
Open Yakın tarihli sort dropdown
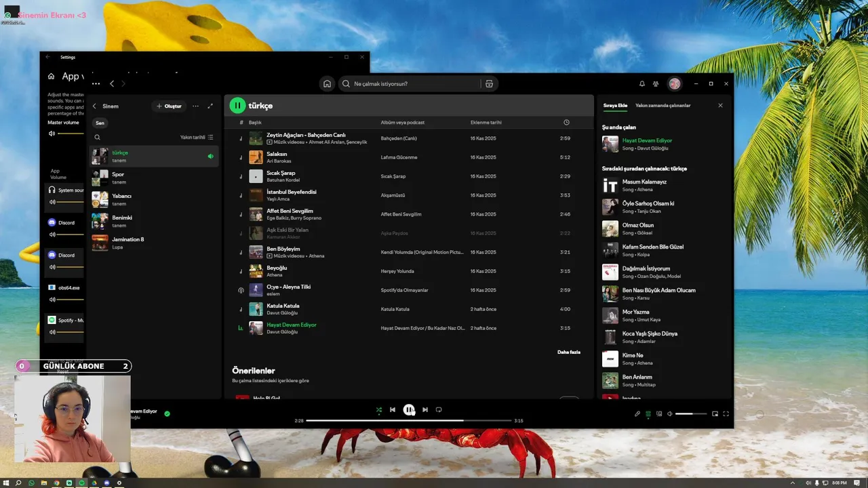tap(197, 138)
